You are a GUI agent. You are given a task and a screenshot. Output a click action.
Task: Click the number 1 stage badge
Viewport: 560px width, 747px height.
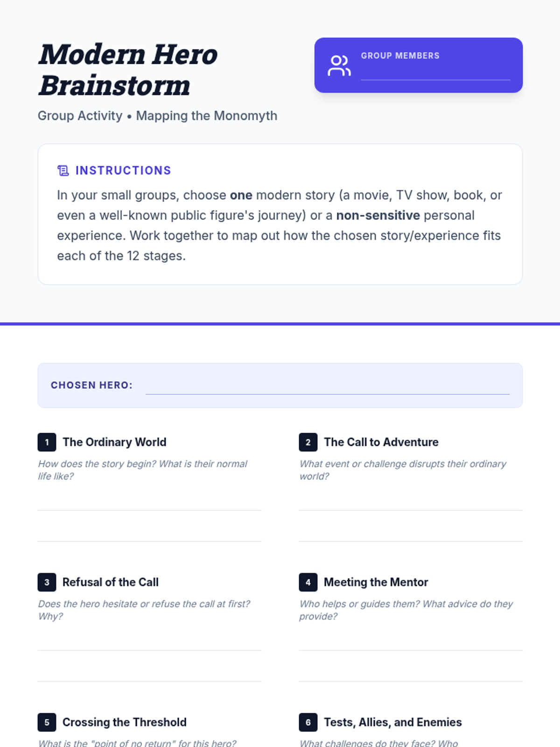[47, 442]
